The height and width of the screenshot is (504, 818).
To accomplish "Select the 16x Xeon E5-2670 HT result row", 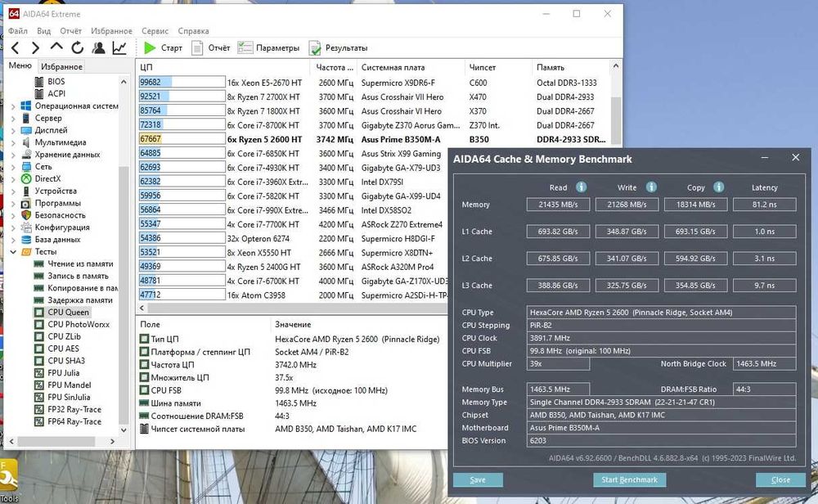I will coord(372,83).
